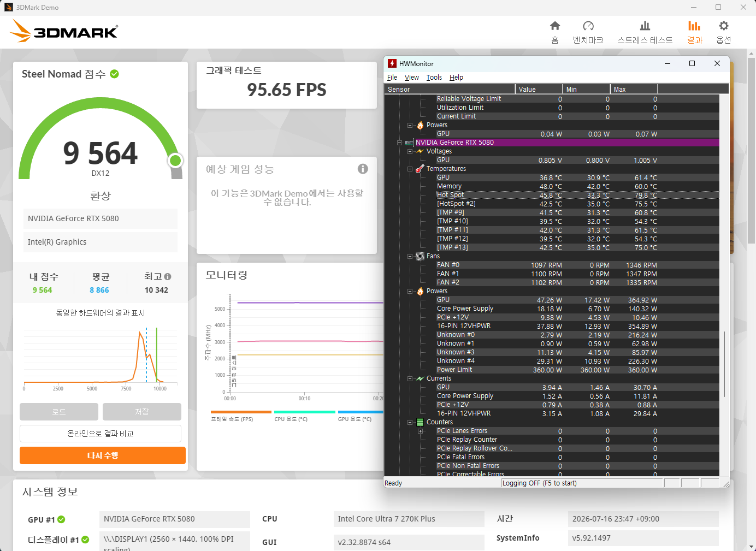
Task: Click the Currents group icon
Action: [x=420, y=378]
